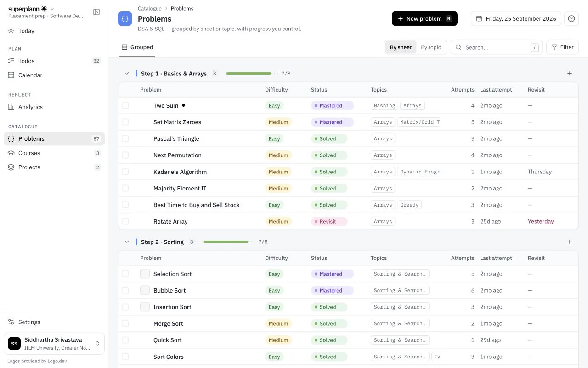Toggle checkbox for Selection Sort
Viewport: 588px width, 368px height.
pos(125,274)
